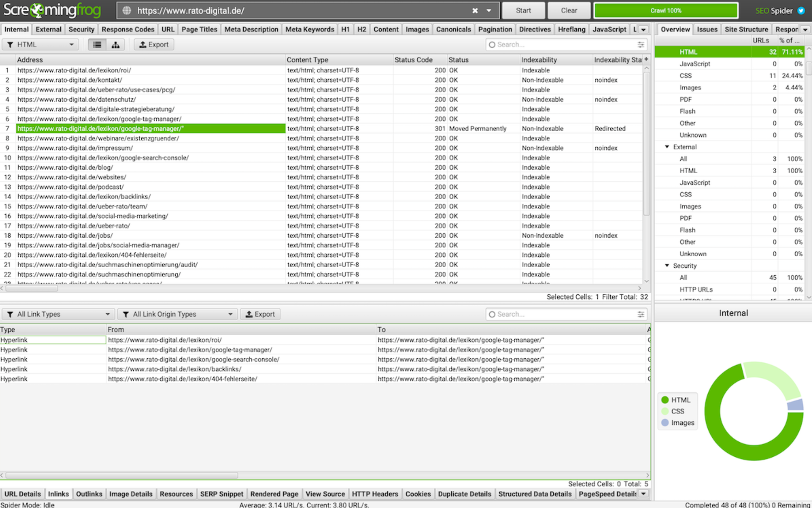Click the globe icon in URL bar

click(127, 10)
